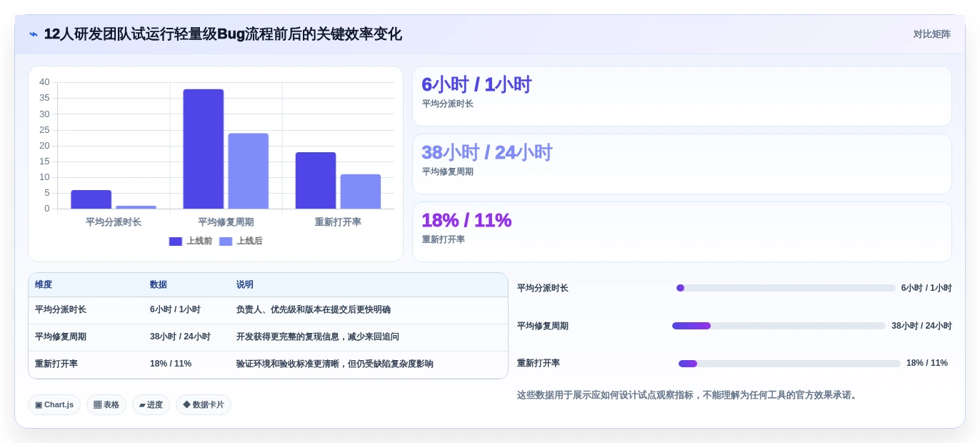Click the 上线后 bar for 平均修复周期

click(249, 171)
